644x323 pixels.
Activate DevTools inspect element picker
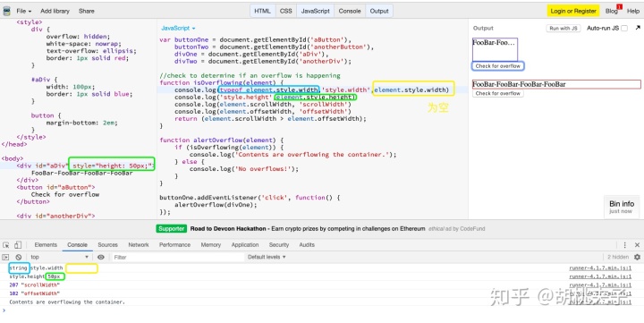[6, 245]
